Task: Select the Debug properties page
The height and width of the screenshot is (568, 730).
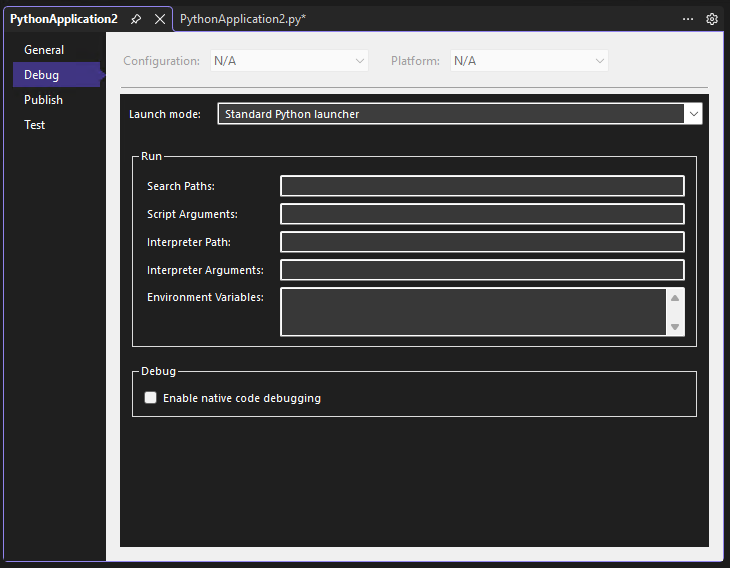Action: pos(56,74)
